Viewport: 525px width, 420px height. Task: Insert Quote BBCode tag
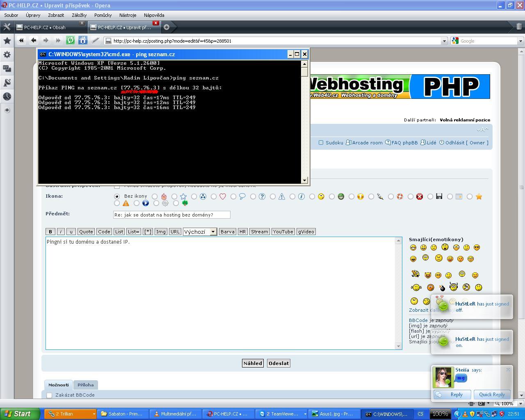pos(86,232)
